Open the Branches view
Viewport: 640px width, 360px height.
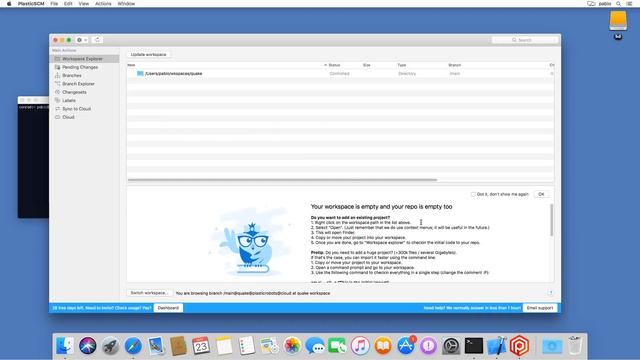72,76
